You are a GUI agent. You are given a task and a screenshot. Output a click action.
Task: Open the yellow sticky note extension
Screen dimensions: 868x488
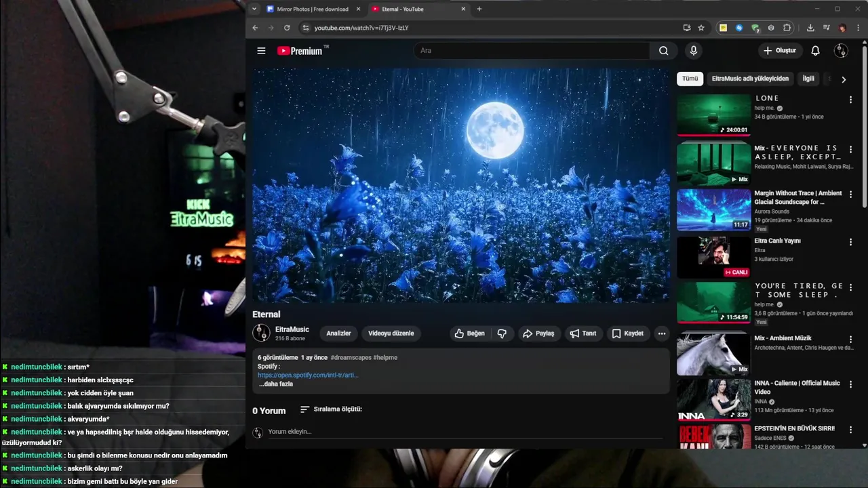(724, 28)
